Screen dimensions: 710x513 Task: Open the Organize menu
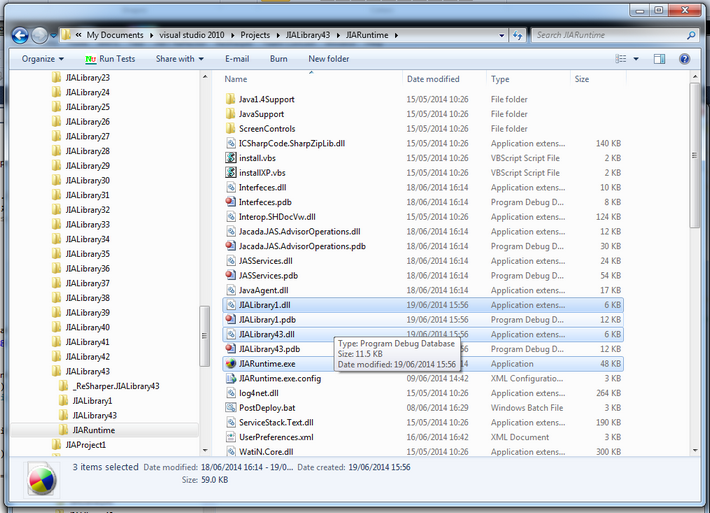point(43,59)
